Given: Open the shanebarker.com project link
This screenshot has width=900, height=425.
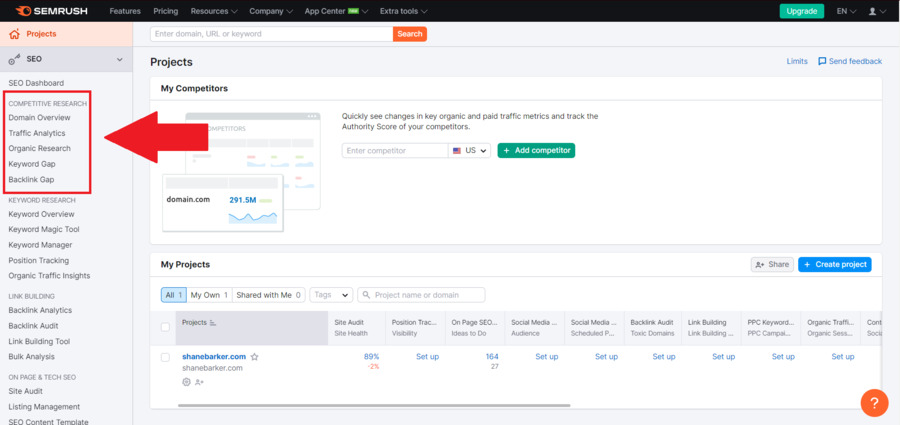Looking at the screenshot, I should pyautogui.click(x=214, y=357).
